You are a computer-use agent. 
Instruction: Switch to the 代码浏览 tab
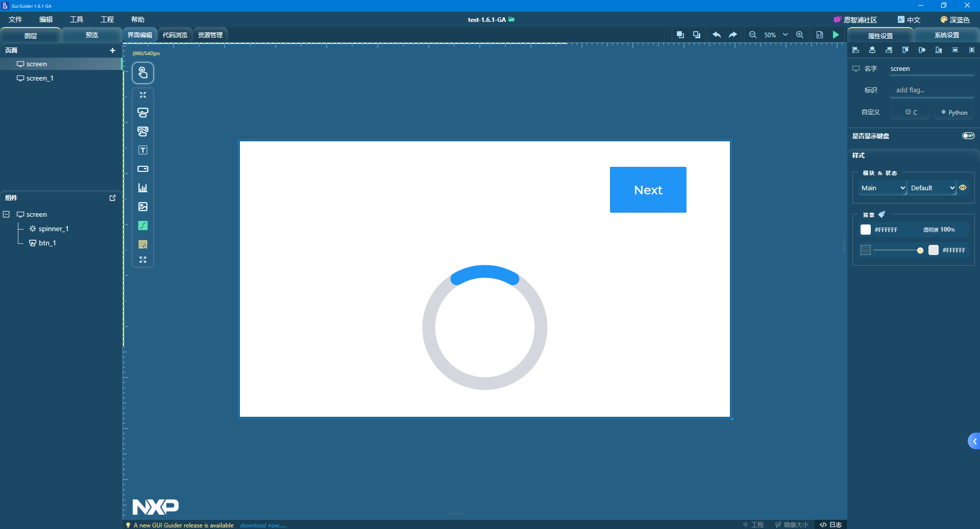coord(175,35)
